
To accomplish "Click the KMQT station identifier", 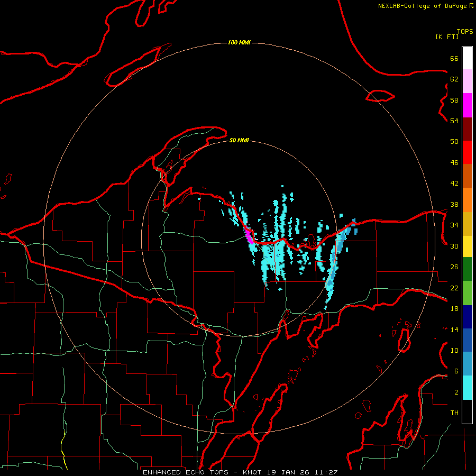I will (252, 472).
